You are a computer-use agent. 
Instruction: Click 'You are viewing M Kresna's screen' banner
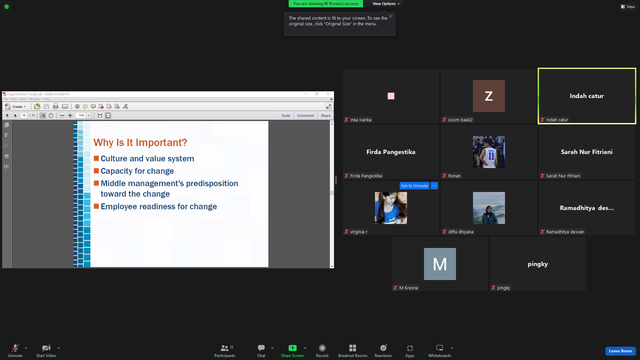326,4
